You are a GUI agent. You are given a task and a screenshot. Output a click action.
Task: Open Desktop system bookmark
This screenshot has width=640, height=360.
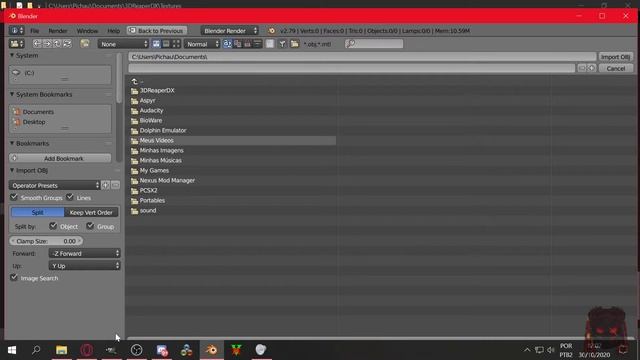(x=34, y=122)
